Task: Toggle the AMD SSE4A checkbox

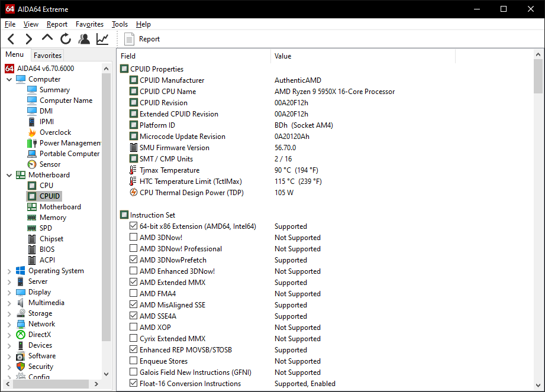Action: click(134, 316)
